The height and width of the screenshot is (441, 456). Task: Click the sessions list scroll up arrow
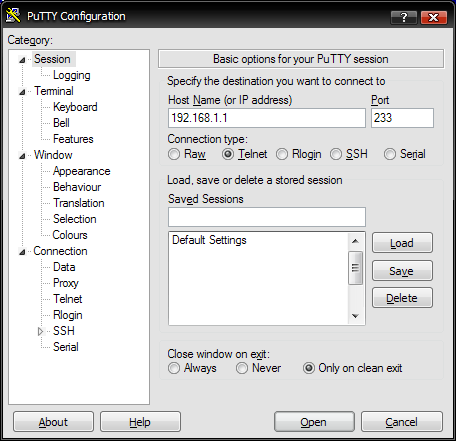point(355,241)
